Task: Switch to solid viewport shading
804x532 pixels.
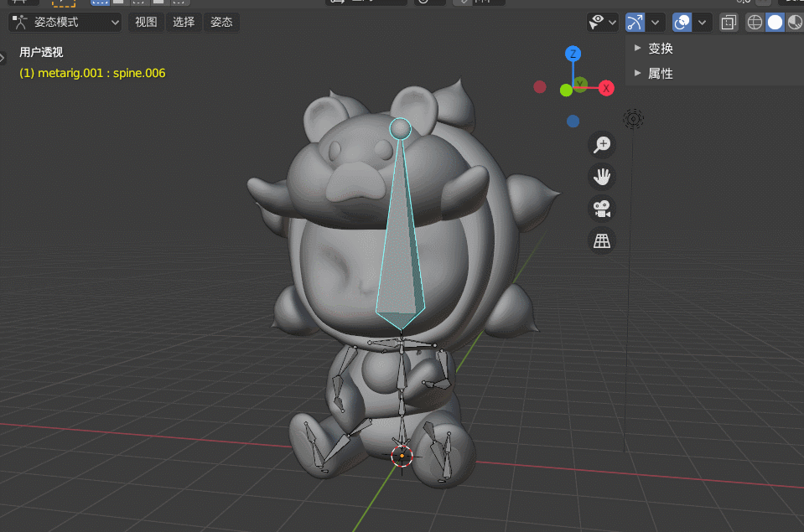Action: pos(775,22)
